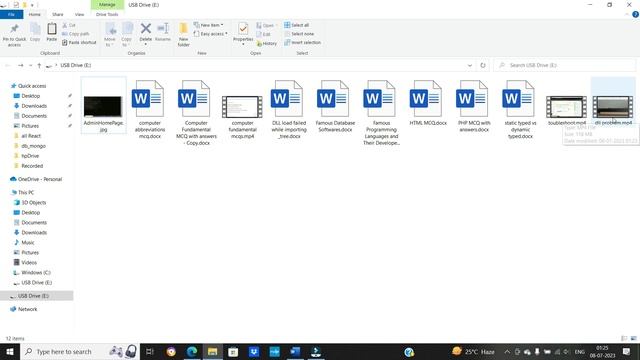Select the toubleshoot.mp4 video
Image resolution: width=640 pixels, height=360 pixels.
567,110
